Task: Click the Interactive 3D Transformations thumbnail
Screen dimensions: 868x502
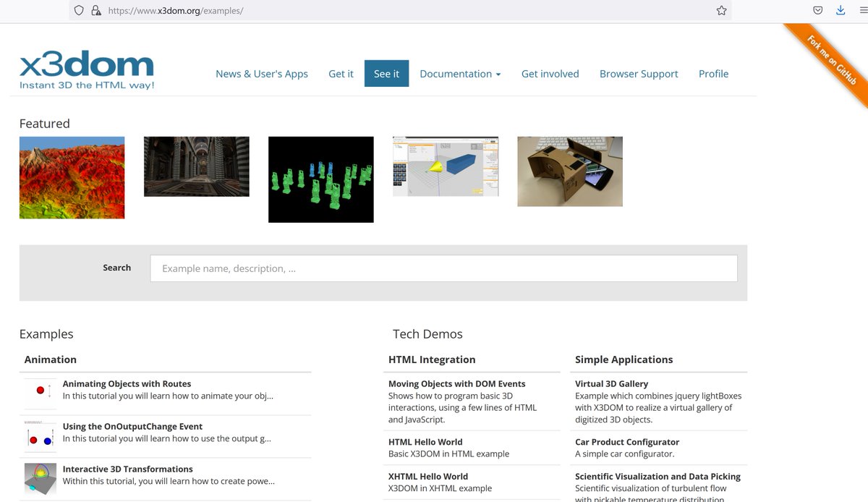Action: (40, 478)
